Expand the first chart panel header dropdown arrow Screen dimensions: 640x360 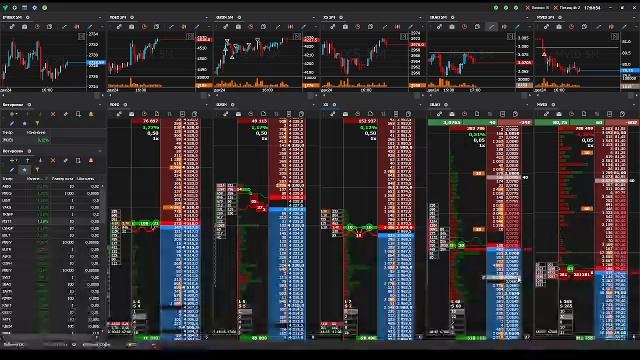point(100,18)
